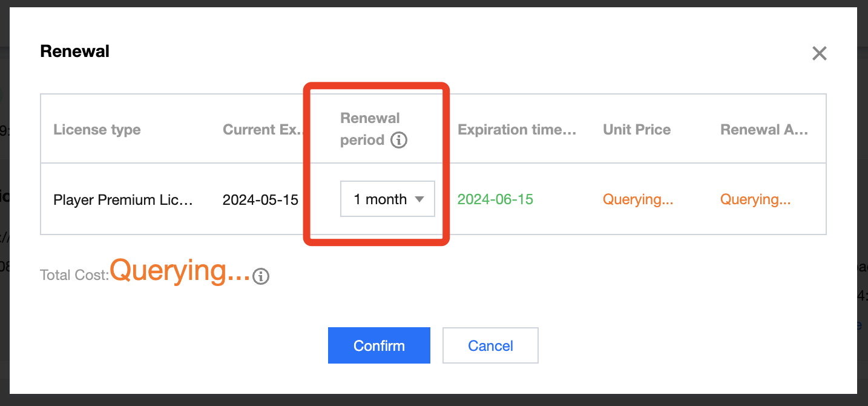Viewport: 868px width, 406px height.
Task: Click the green new expiration date 2024-06-15
Action: (495, 199)
